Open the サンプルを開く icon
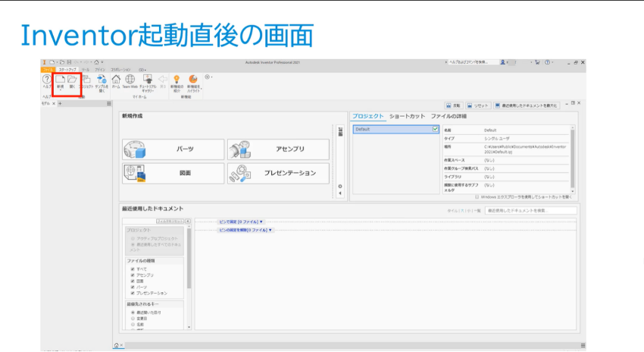 click(101, 80)
